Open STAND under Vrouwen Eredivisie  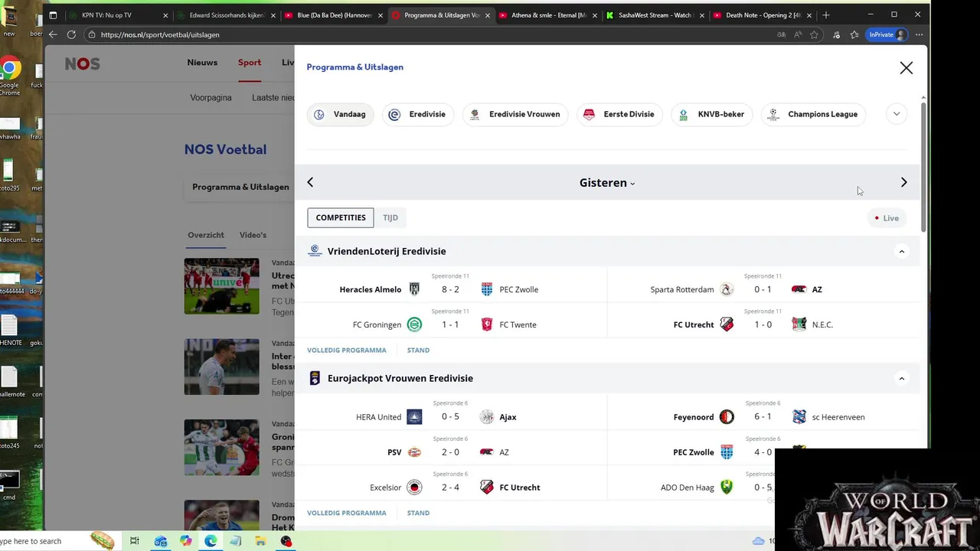coord(418,513)
